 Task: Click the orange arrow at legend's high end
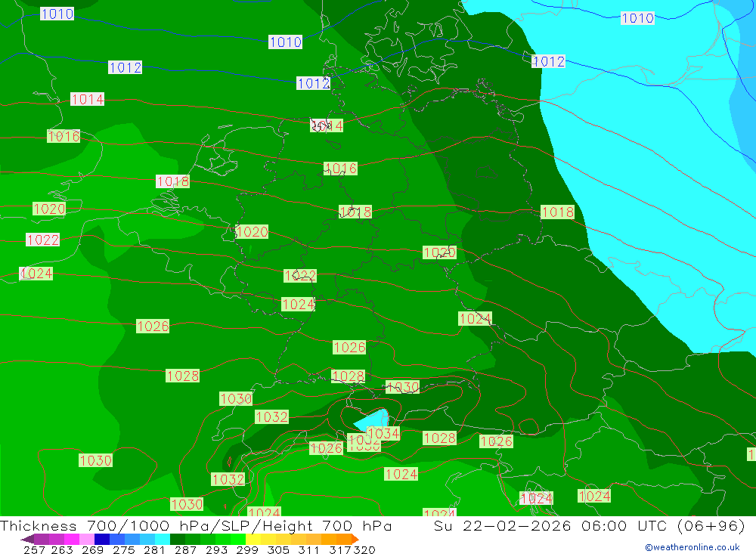[355, 539]
